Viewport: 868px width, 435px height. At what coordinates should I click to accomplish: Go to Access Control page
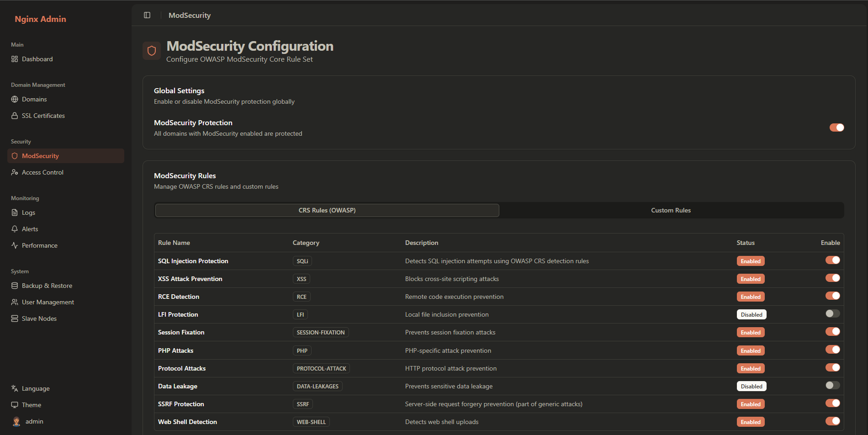42,172
